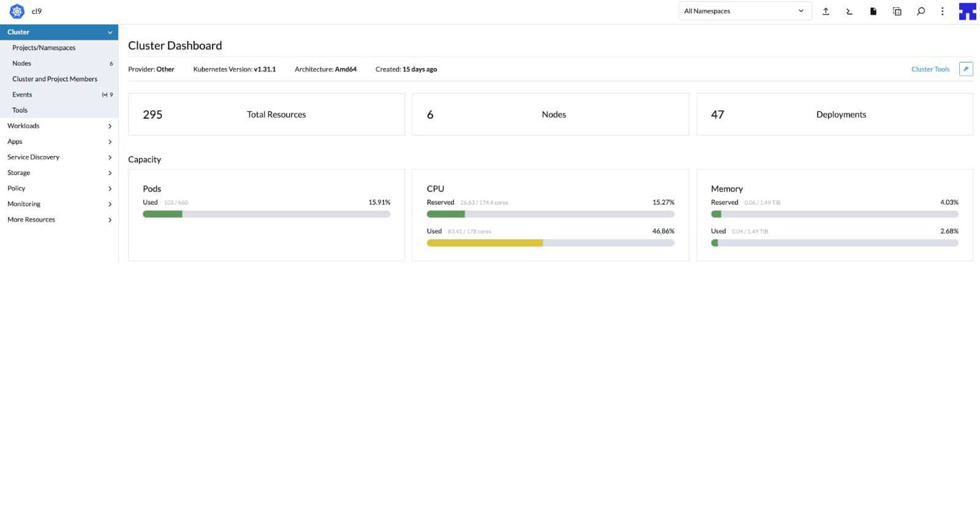This screenshot has width=980, height=511.
Task: Open resource search magnifier icon
Action: point(921,11)
